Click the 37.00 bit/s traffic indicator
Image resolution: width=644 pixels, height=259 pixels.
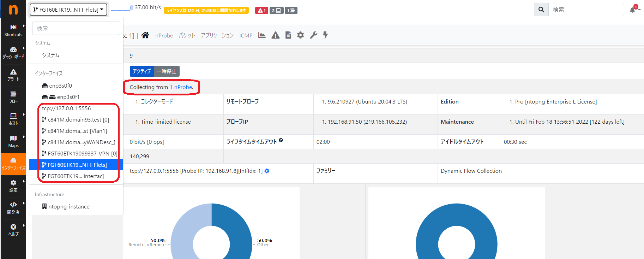148,7
